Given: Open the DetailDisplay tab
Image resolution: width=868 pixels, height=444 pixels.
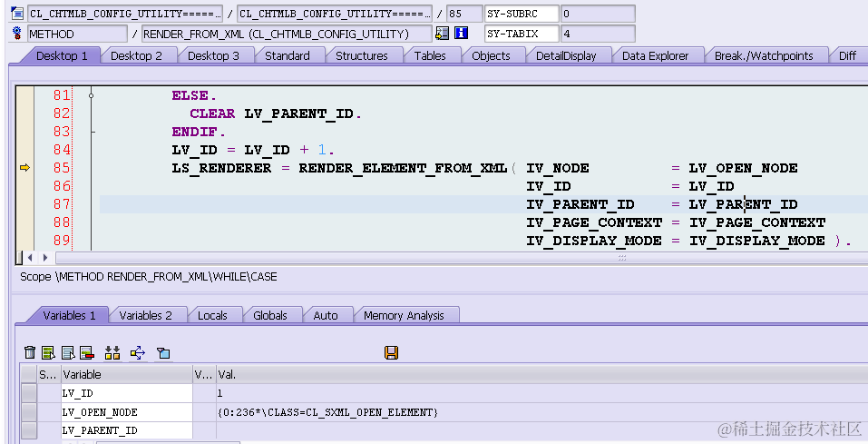Looking at the screenshot, I should [566, 55].
